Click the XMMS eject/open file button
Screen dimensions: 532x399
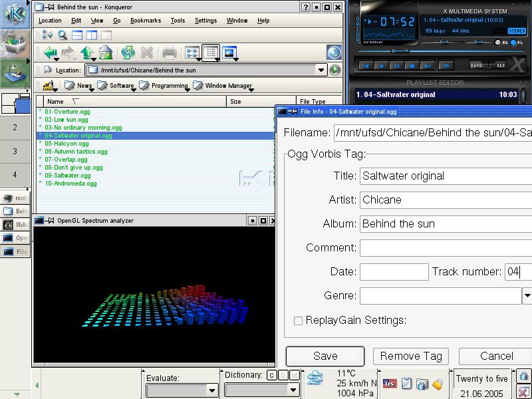click(x=446, y=66)
